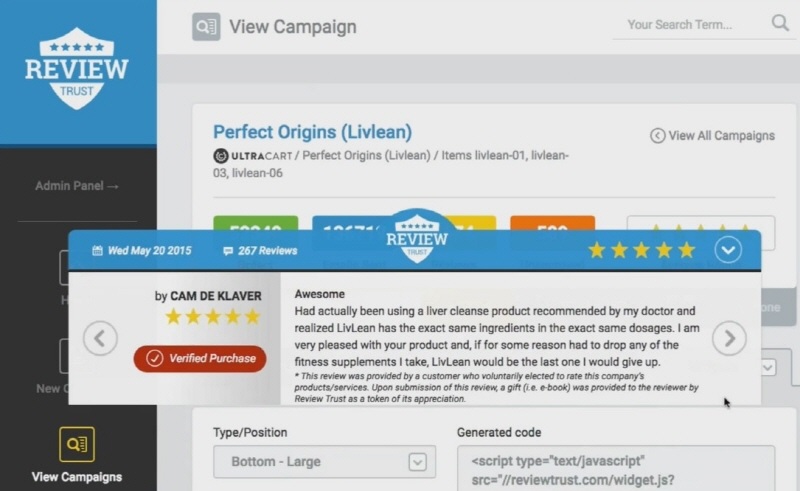The height and width of the screenshot is (491, 800).
Task: Show previous review with left arrow
Action: click(101, 338)
